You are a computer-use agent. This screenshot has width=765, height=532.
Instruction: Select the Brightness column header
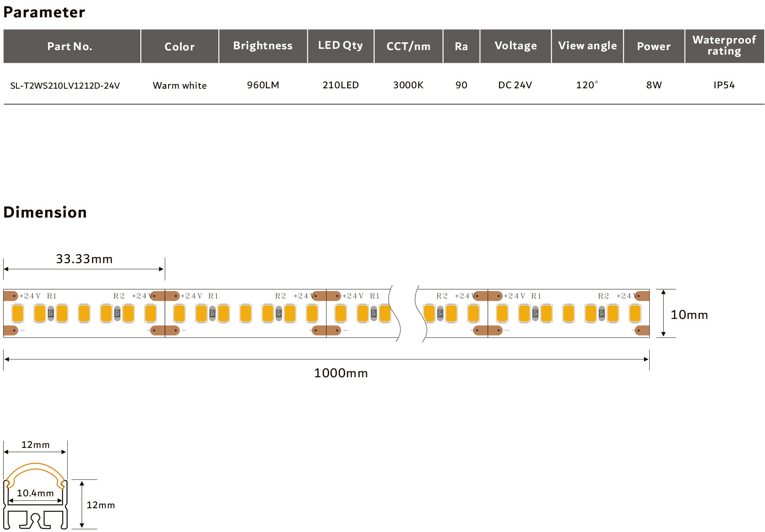263,46
